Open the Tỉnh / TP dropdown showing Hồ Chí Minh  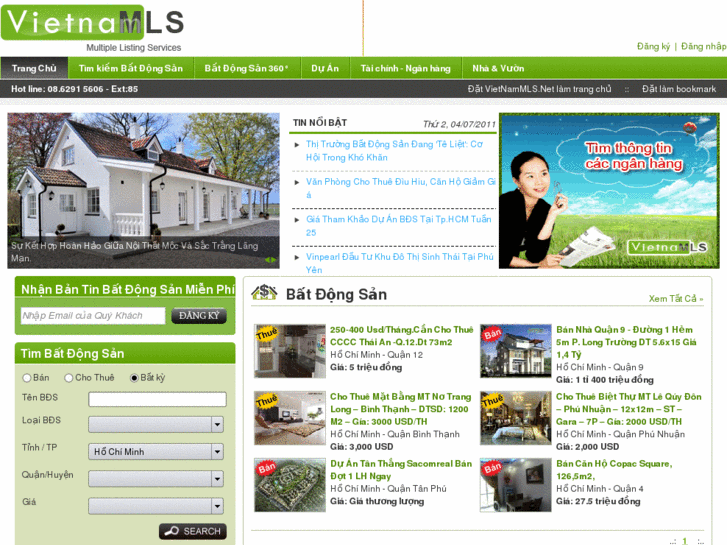click(x=156, y=451)
